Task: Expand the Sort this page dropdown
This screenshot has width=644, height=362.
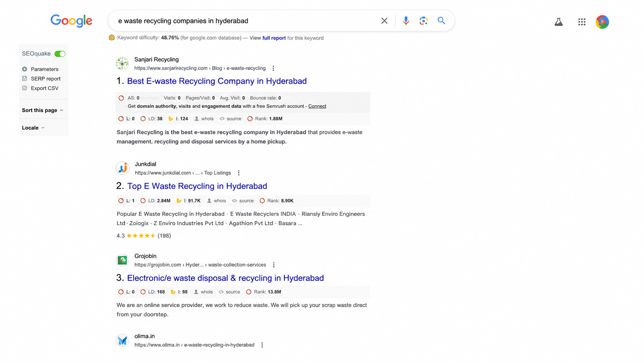Action: coord(42,110)
